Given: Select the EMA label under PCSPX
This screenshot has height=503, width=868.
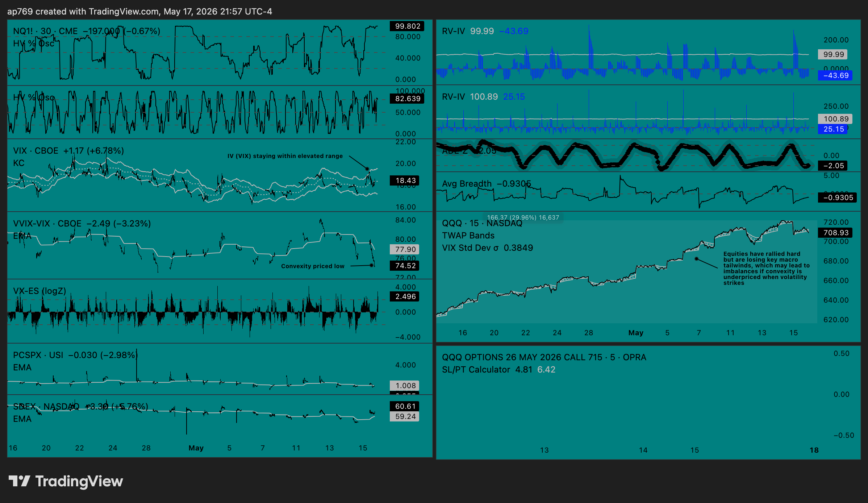Looking at the screenshot, I should pyautogui.click(x=22, y=367).
